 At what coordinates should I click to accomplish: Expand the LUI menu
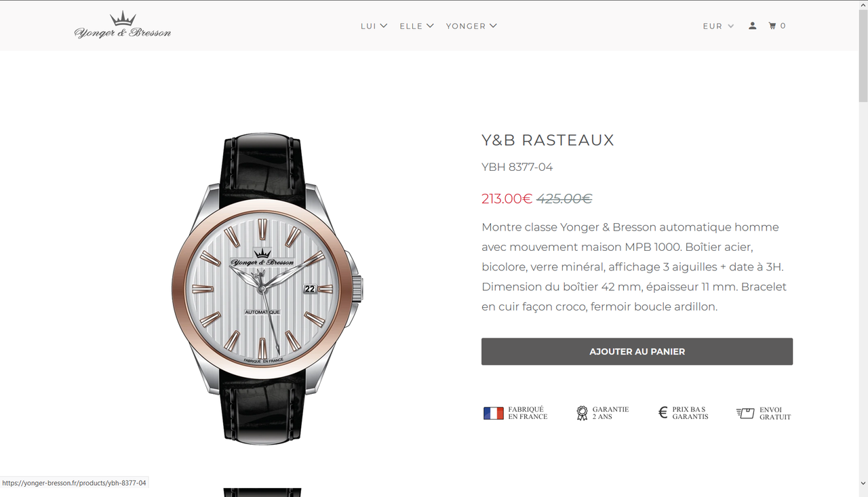[374, 26]
